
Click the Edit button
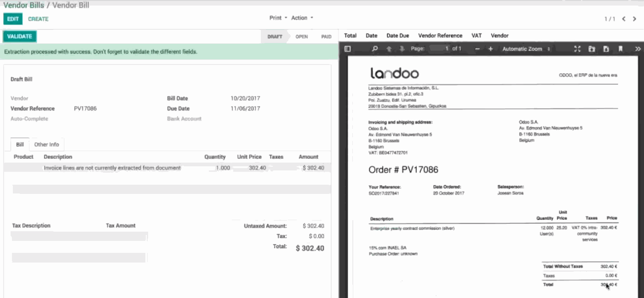coord(13,19)
